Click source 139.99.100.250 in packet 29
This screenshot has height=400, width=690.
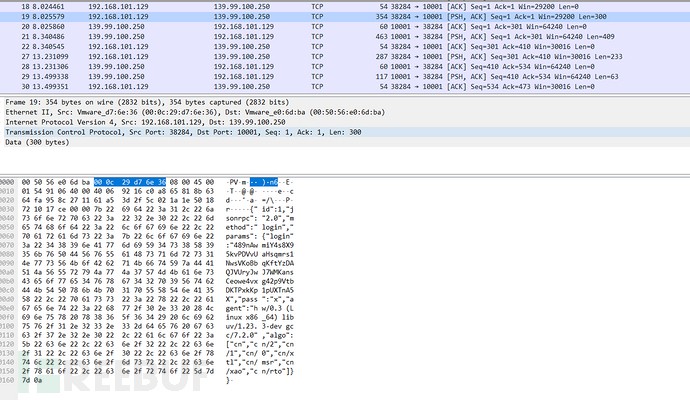tap(116, 77)
